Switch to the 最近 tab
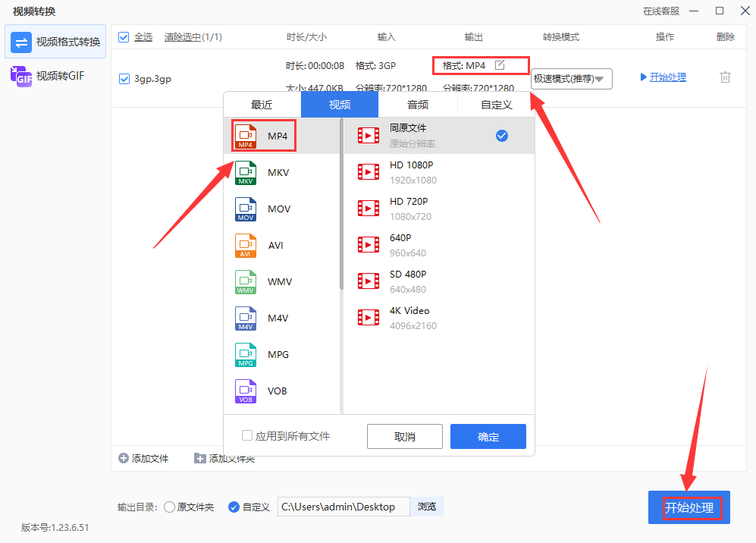The image size is (756, 543). (261, 104)
